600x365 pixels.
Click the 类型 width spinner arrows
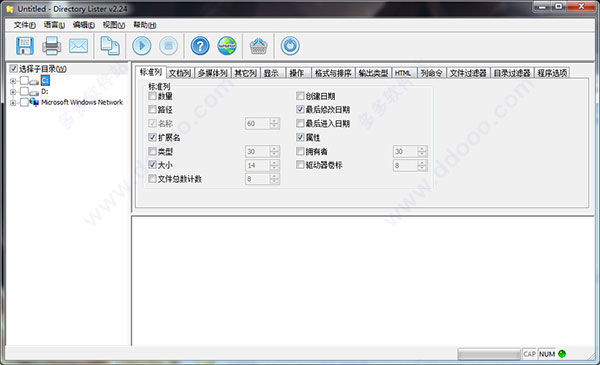pyautogui.click(x=274, y=151)
